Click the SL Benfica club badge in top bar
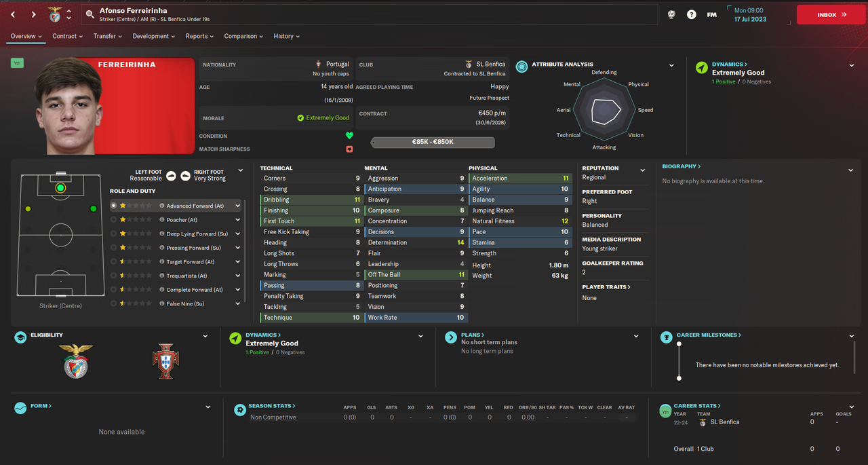This screenshot has height=465, width=868. tap(56, 14)
